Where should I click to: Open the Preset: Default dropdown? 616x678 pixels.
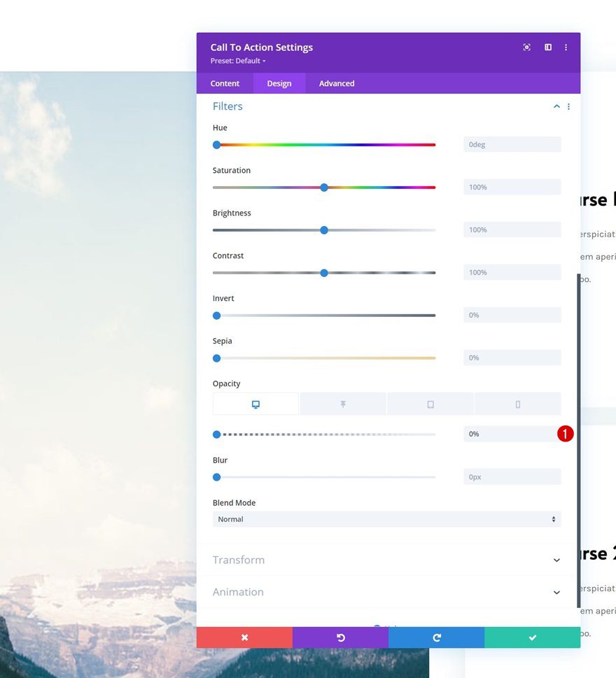click(x=238, y=61)
